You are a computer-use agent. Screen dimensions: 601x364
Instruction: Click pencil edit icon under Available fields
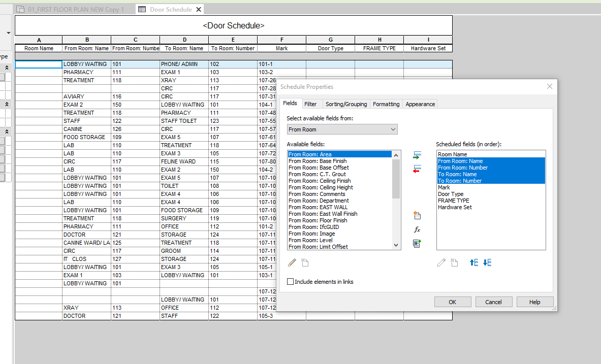coord(292,262)
